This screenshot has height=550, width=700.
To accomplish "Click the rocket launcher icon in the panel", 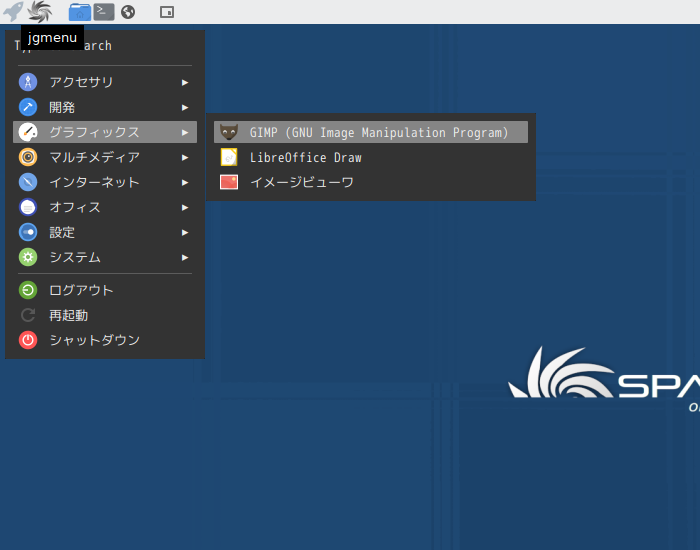I will pos(13,11).
